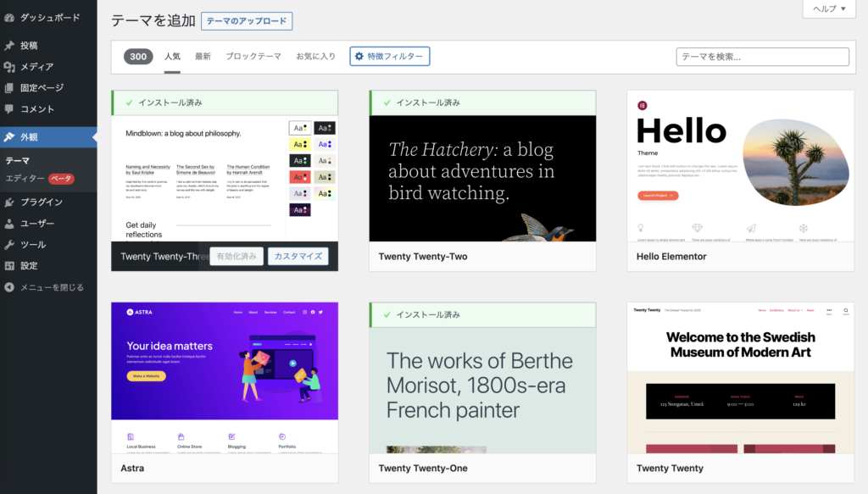Screen dimensions: 868x494
Task: Click the theme count badge 300
Action: coord(138,57)
